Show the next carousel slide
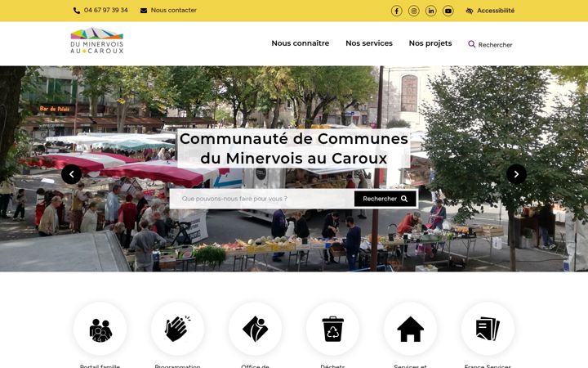The width and height of the screenshot is (588, 368). 516,174
